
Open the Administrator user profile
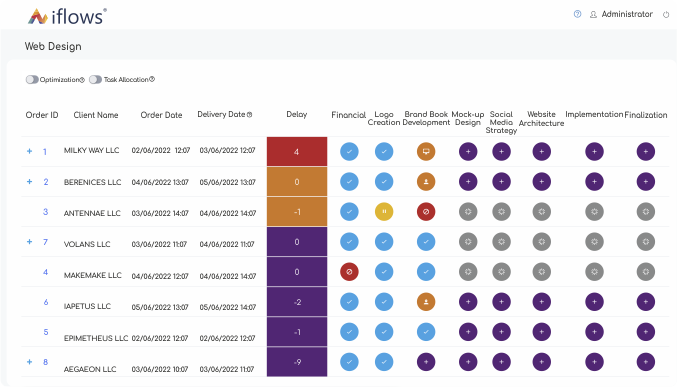621,14
